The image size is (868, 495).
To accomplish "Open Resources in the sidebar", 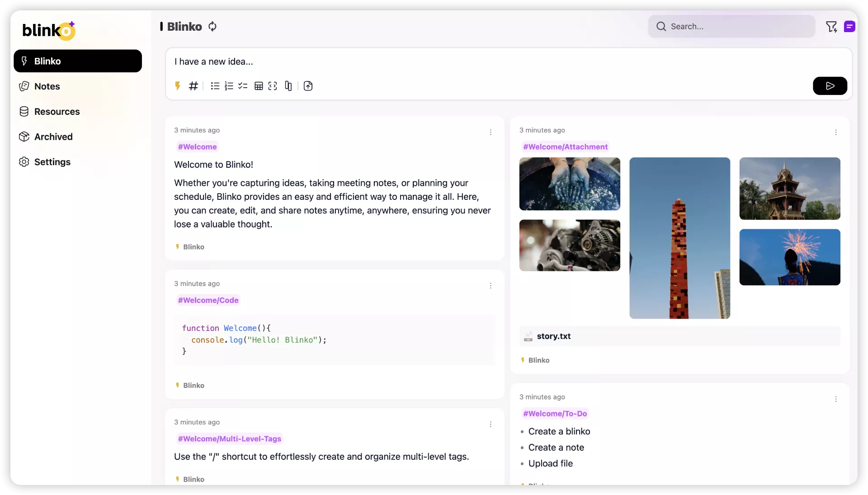I will click(78, 112).
